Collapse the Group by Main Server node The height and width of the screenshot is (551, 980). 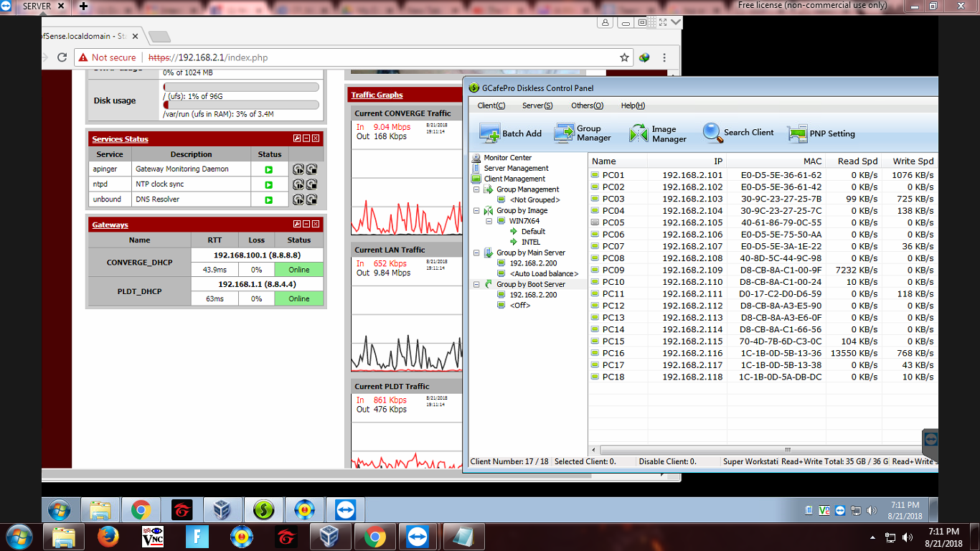pyautogui.click(x=478, y=253)
